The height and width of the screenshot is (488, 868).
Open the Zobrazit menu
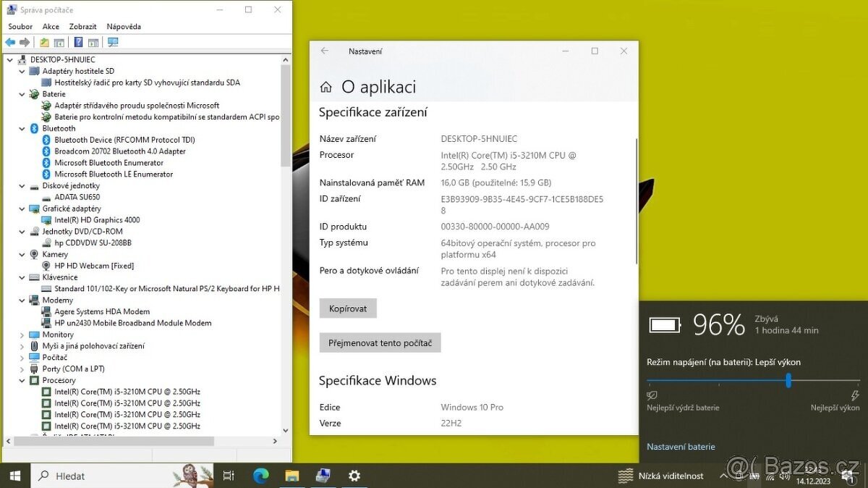pos(82,26)
